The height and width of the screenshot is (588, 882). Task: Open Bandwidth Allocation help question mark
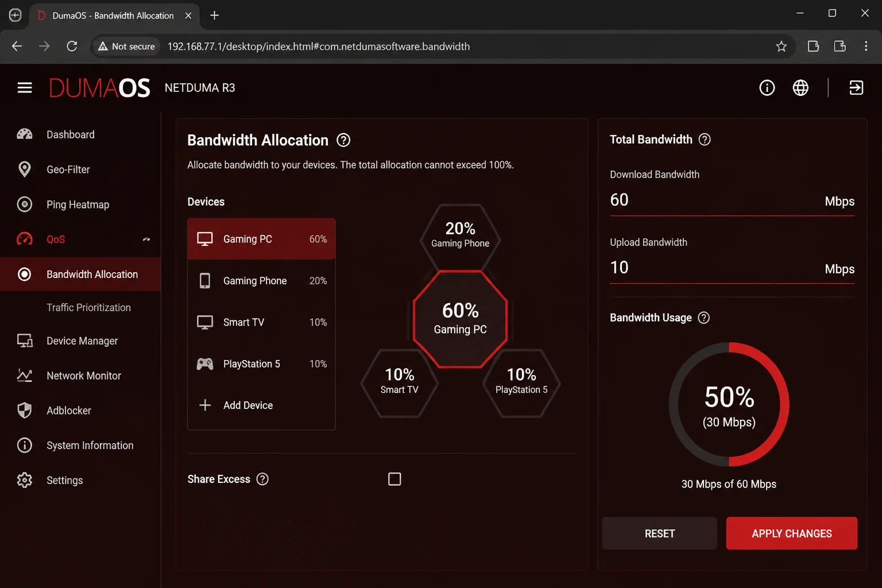point(343,140)
